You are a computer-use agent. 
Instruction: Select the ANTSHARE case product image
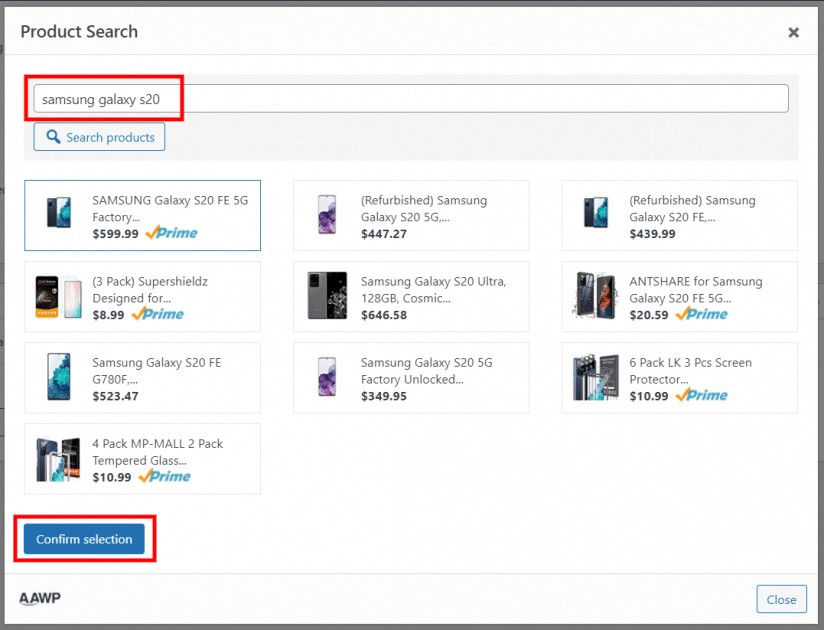(595, 296)
